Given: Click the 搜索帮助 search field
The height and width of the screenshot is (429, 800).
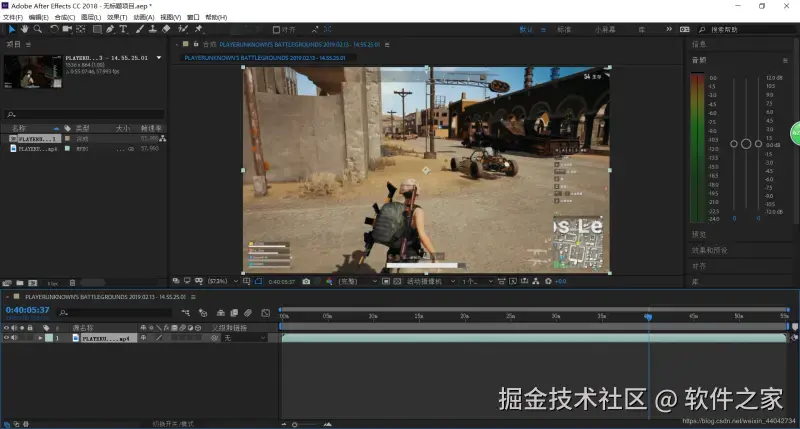Looking at the screenshot, I should pyautogui.click(x=745, y=30).
